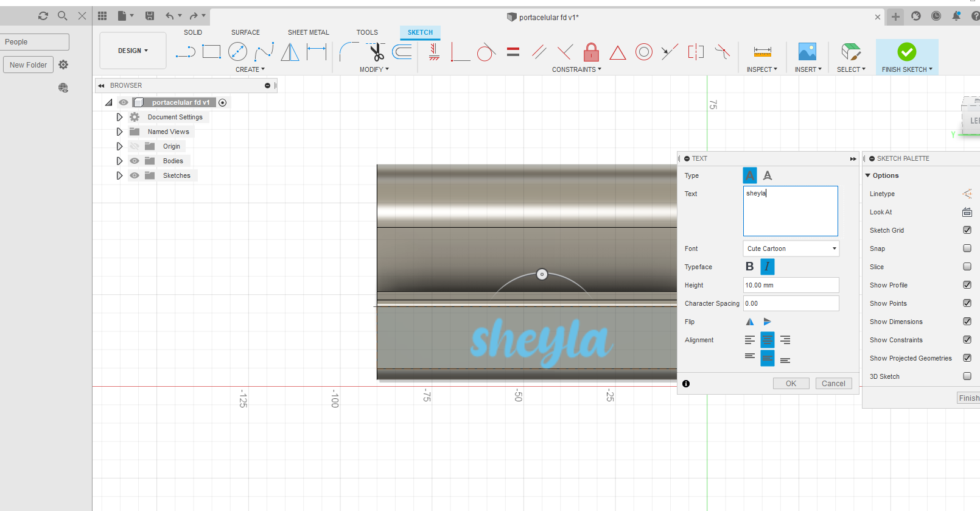This screenshot has height=511, width=980.
Task: Toggle Show Projected Geometries checkbox
Action: (x=967, y=358)
